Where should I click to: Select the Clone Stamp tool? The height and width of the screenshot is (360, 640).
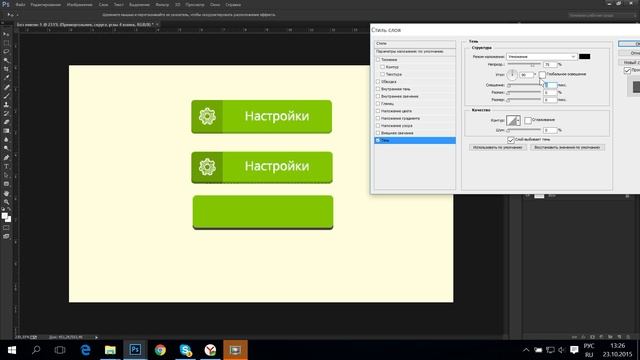click(6, 104)
